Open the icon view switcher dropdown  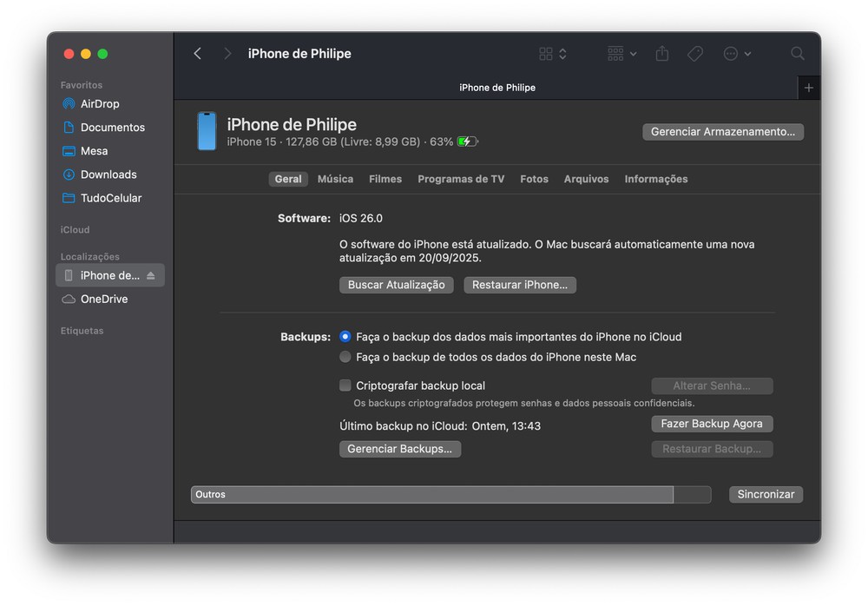(552, 54)
